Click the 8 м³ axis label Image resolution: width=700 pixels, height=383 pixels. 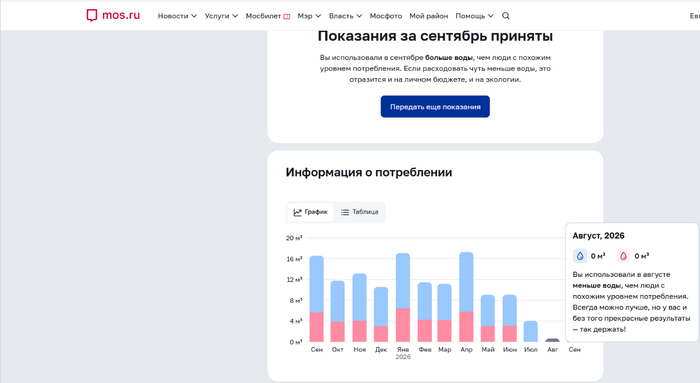click(296, 300)
